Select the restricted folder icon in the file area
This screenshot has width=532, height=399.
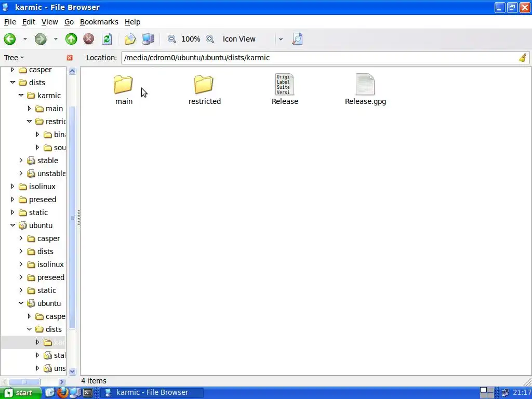point(204,85)
